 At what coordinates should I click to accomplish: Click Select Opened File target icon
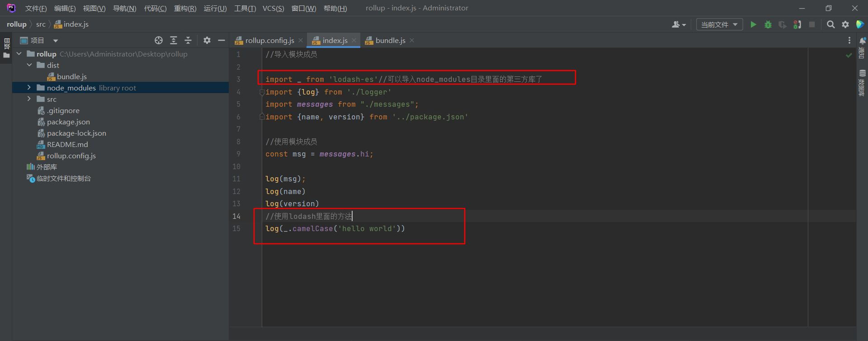pyautogui.click(x=159, y=40)
